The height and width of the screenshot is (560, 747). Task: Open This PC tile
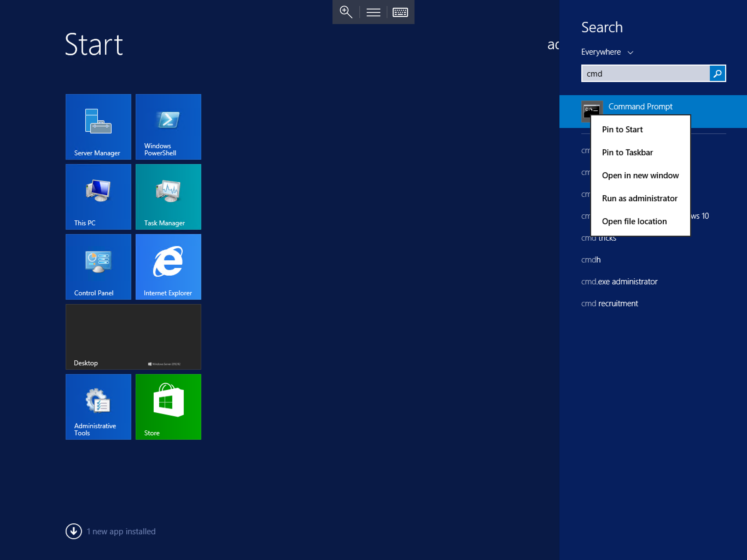click(x=98, y=197)
